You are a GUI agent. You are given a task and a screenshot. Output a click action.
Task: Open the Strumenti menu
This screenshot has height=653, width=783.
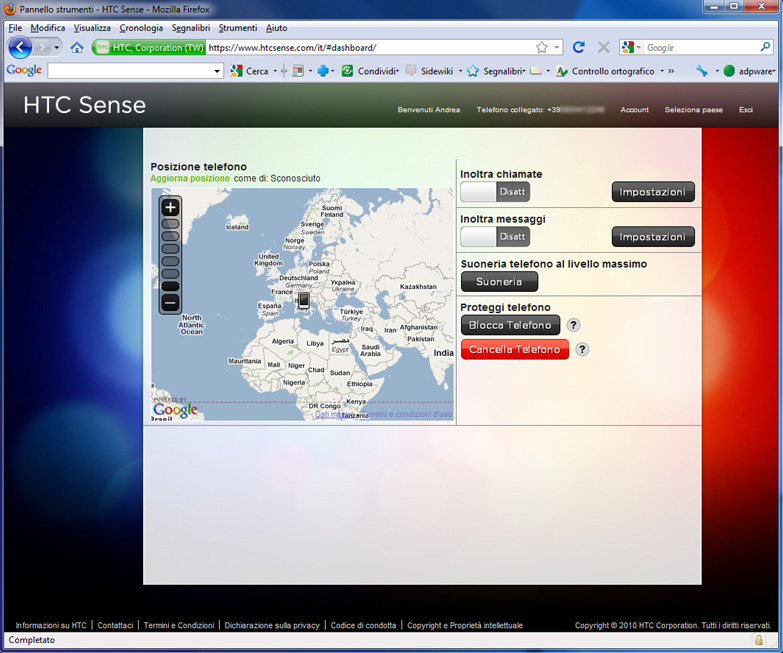click(x=238, y=28)
